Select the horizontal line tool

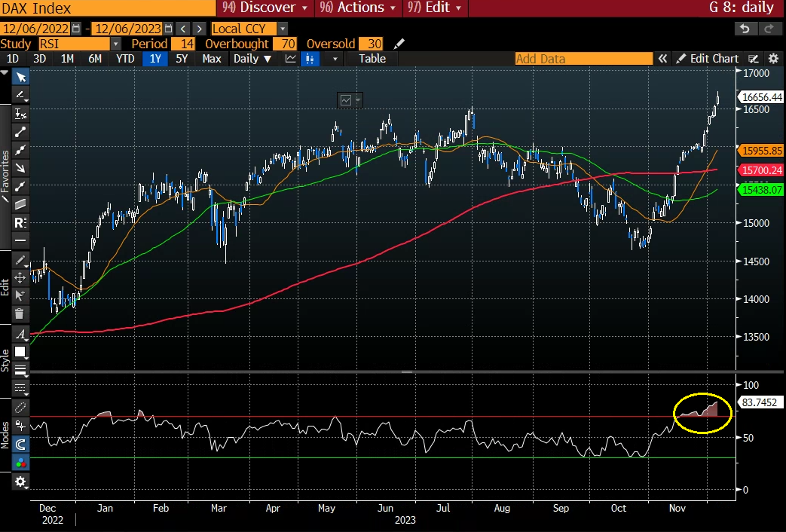click(x=20, y=240)
